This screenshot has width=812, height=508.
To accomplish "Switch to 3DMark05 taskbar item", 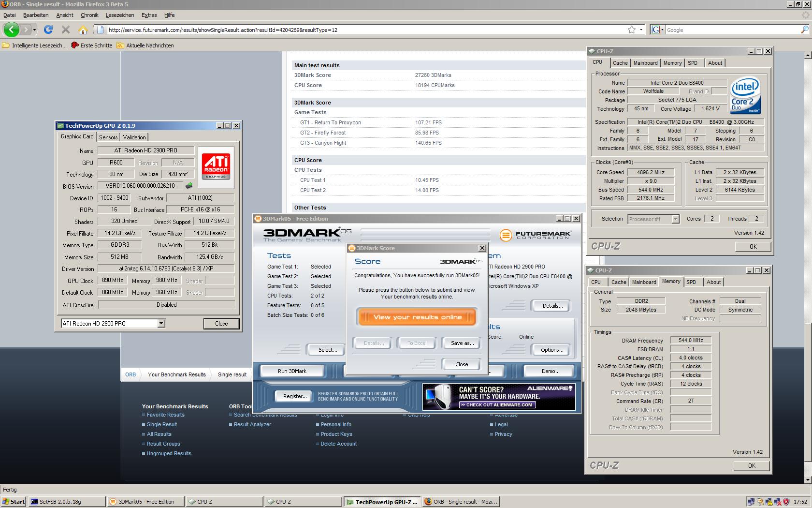I will (x=146, y=502).
